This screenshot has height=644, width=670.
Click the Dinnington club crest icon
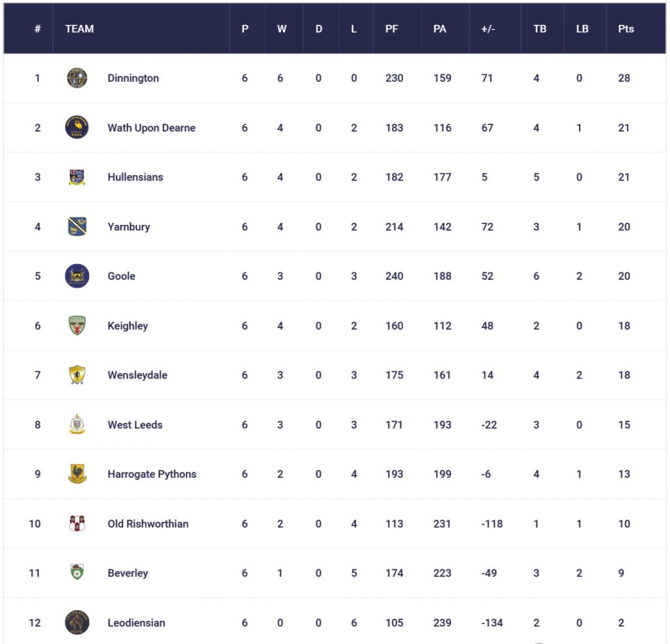(77, 78)
